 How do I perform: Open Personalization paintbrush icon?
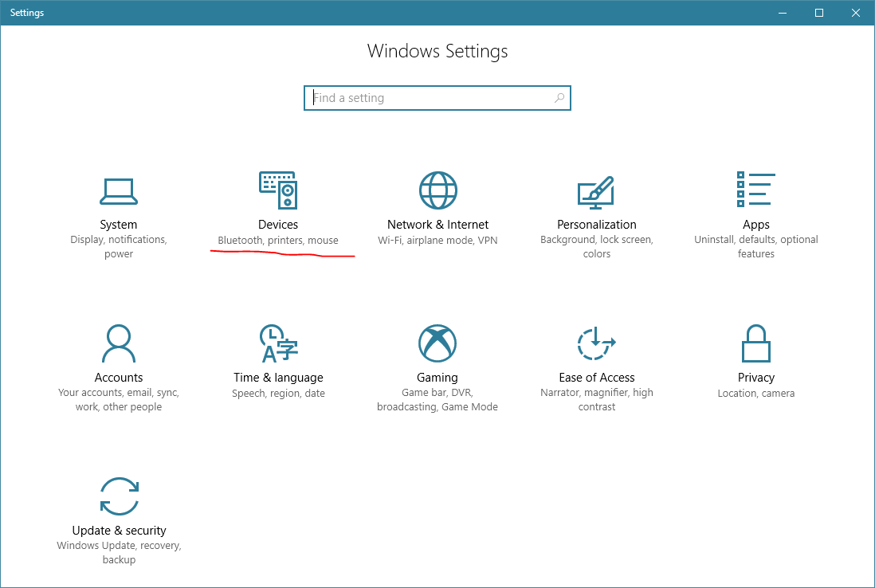[596, 192]
